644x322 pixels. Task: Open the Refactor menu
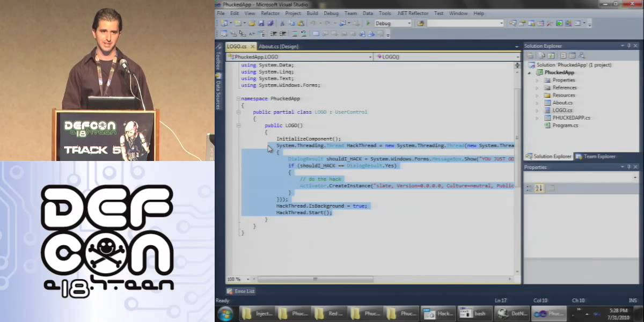coord(270,13)
